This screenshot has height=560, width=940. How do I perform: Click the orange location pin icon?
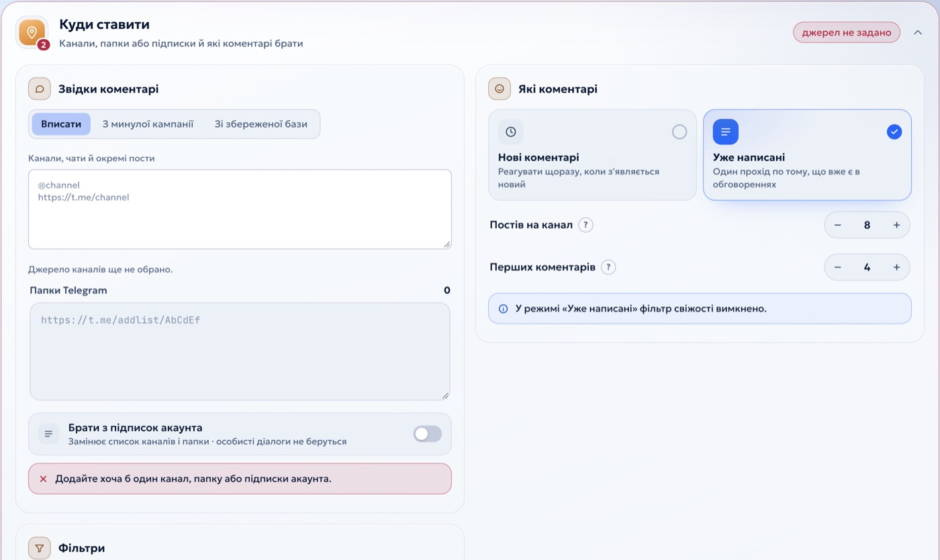[32, 32]
